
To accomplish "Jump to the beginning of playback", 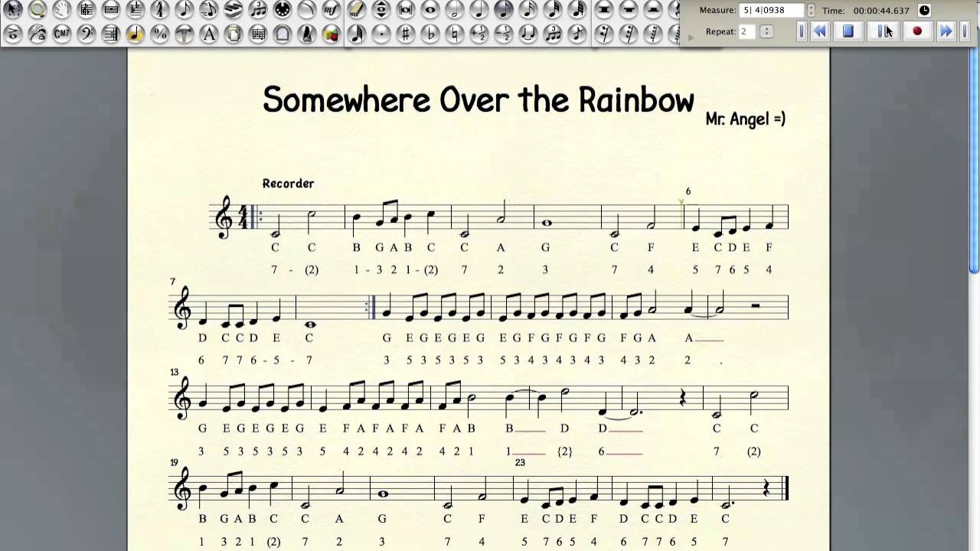I will 802,31.
